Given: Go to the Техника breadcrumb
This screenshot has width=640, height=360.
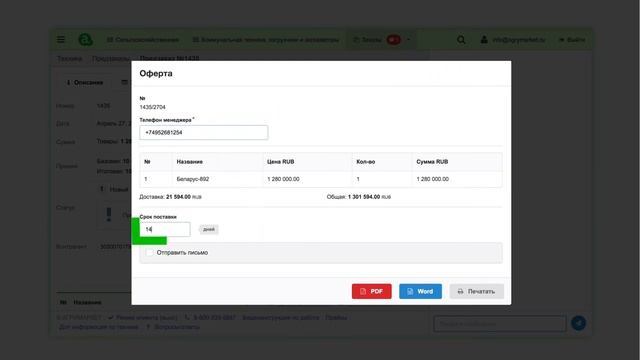Looking at the screenshot, I should coord(69,59).
